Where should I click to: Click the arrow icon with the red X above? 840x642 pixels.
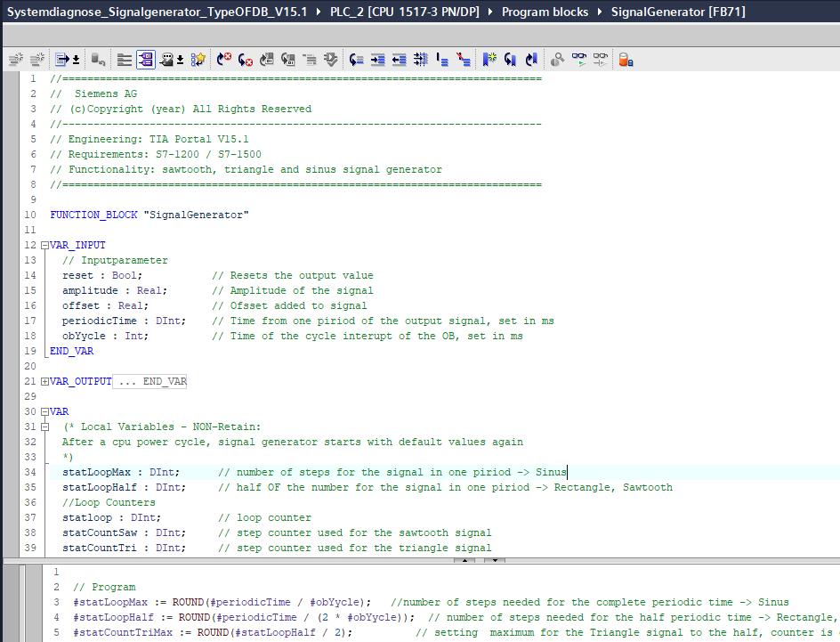click(x=224, y=60)
